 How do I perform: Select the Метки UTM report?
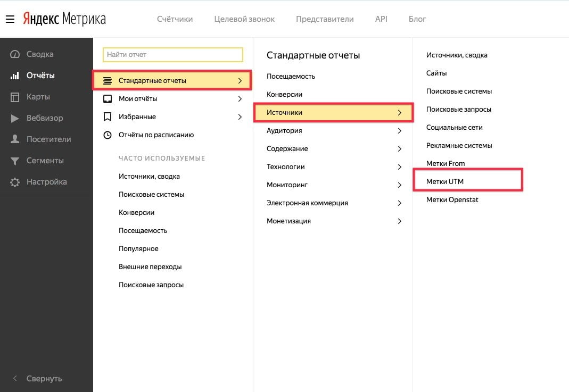point(445,182)
